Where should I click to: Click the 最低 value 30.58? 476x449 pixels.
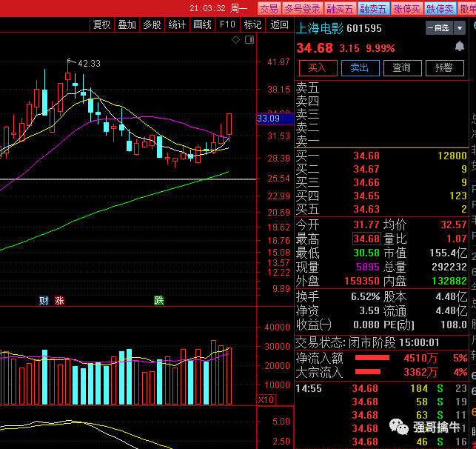(366, 253)
